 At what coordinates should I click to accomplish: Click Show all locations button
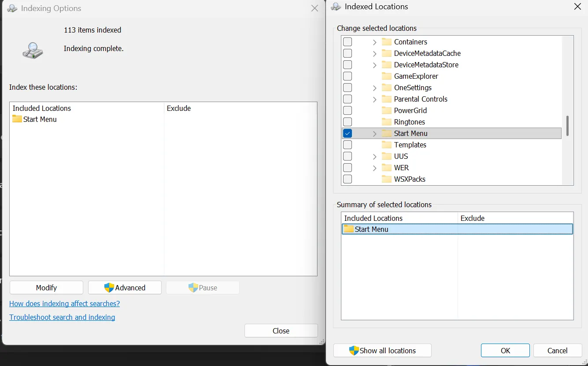(x=382, y=351)
